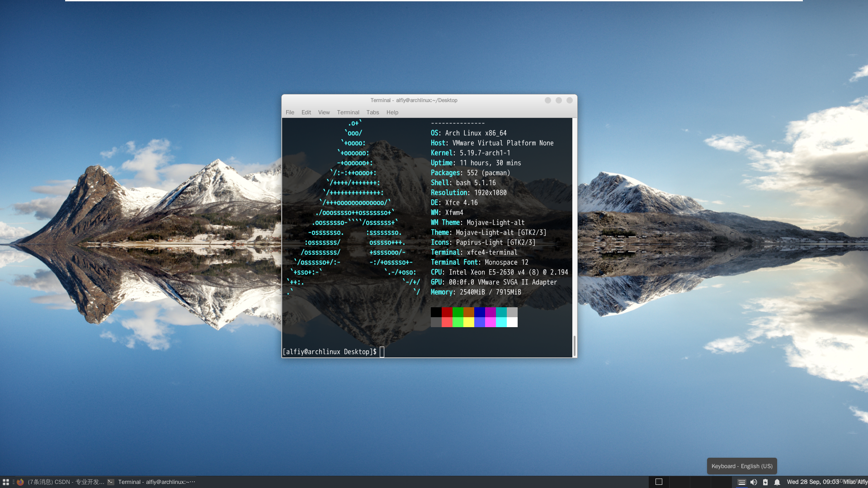Image resolution: width=868 pixels, height=488 pixels.
Task: Switch to the first workspace in pager
Action: pyautogui.click(x=659, y=482)
